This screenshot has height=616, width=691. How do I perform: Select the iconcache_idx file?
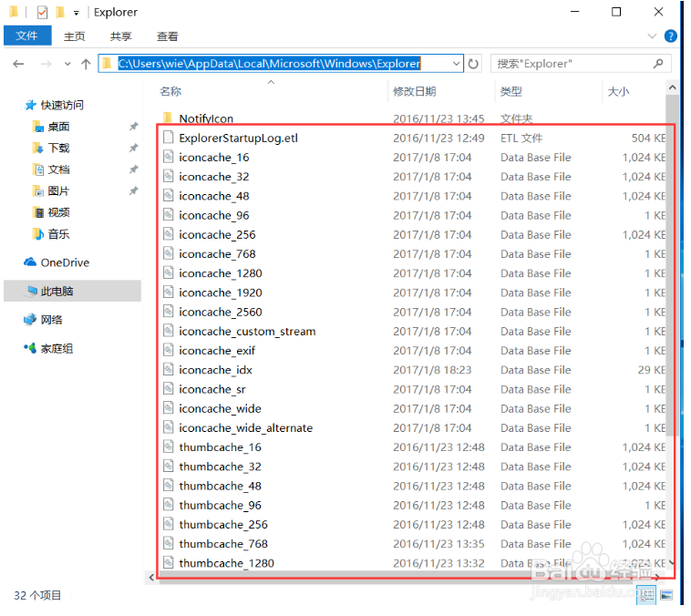point(215,370)
